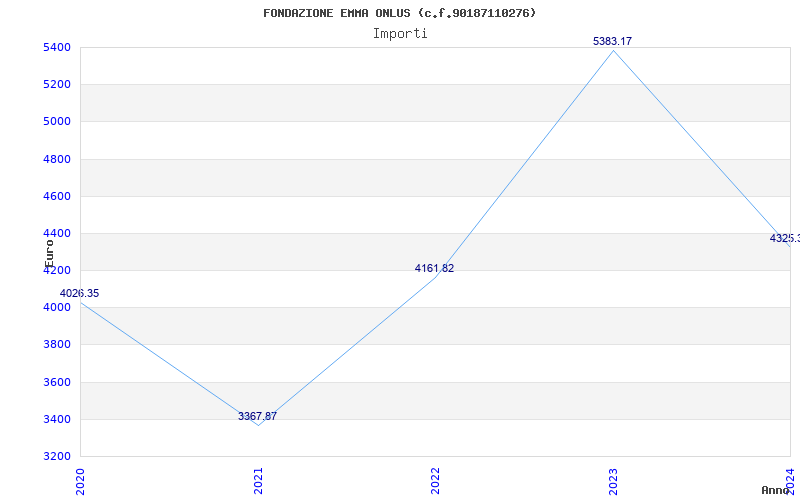Select the 3367.87 data label
The image size is (800, 500).
tap(257, 416)
